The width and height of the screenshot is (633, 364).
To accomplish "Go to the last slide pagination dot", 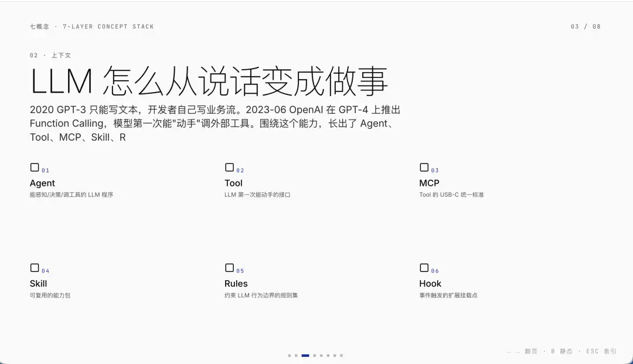I will click(342, 356).
